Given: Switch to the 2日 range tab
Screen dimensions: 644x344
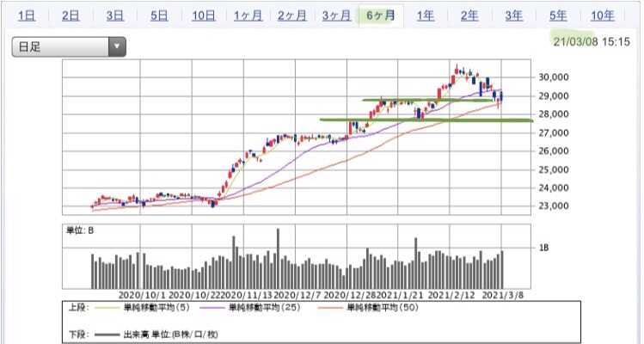Looking at the screenshot, I should pos(71,15).
